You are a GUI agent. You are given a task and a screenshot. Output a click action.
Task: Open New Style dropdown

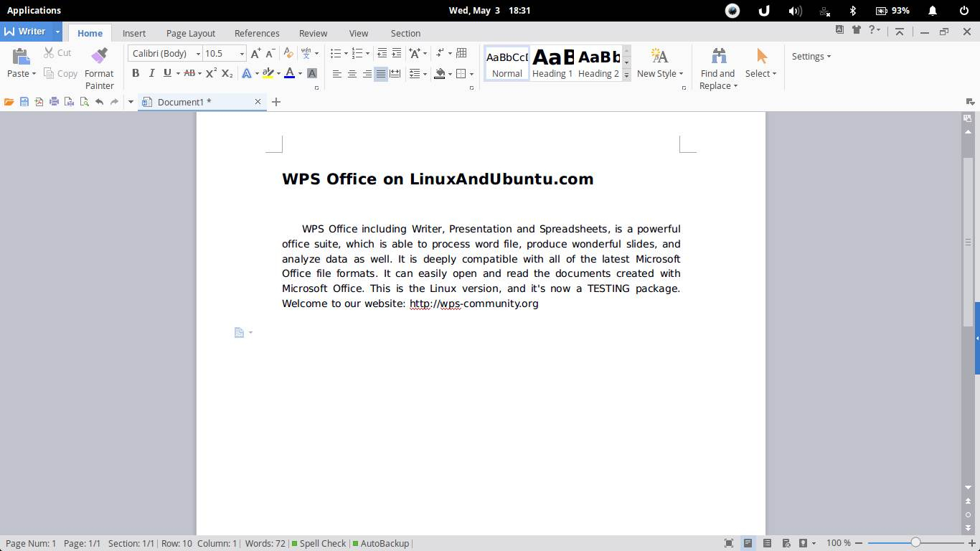point(660,73)
